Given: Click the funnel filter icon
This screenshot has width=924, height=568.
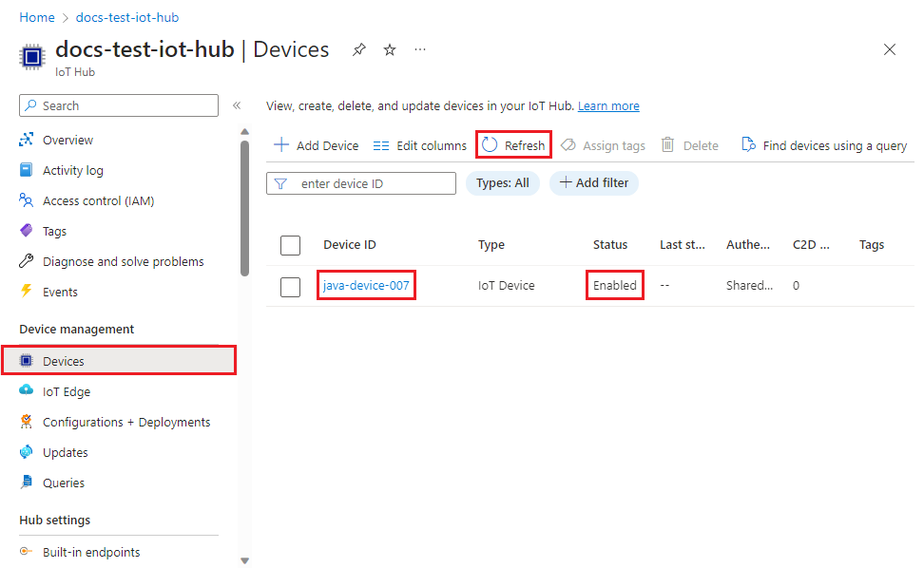Looking at the screenshot, I should (281, 183).
